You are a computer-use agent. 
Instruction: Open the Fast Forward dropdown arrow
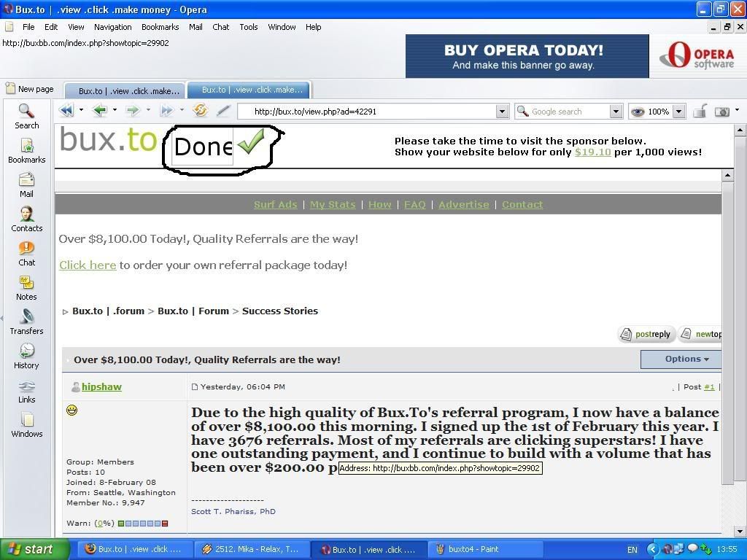[182, 111]
